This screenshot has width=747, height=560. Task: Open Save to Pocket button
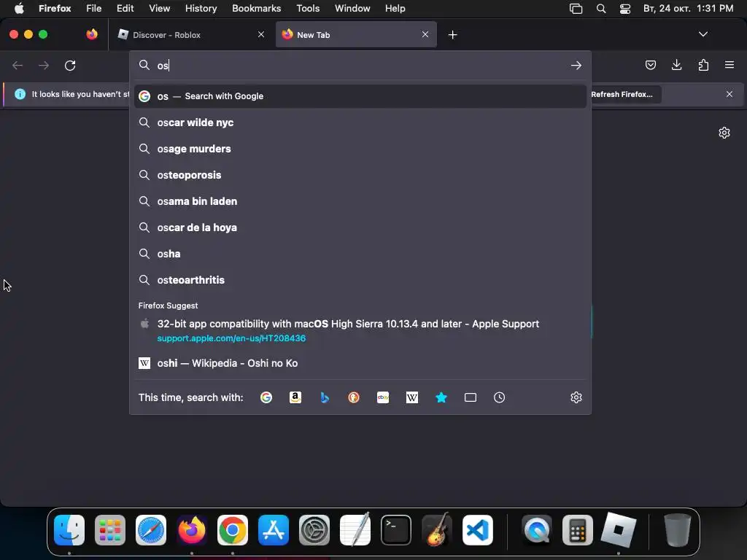point(650,65)
